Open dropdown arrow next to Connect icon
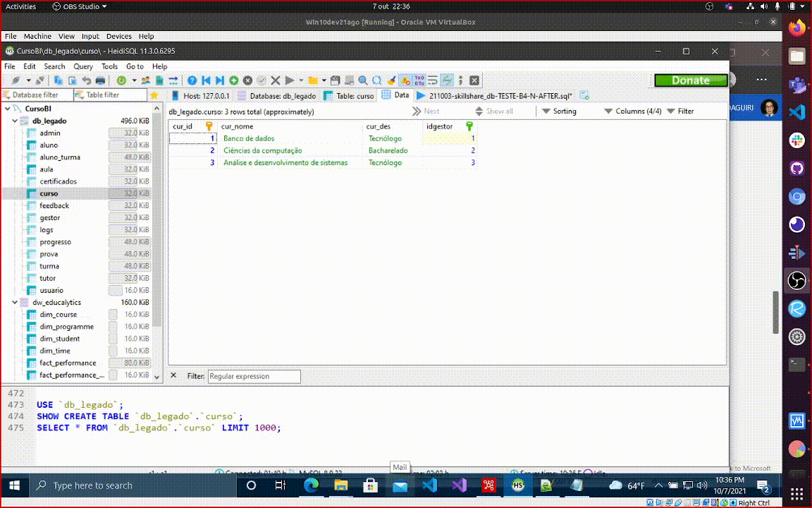Screen dimensions: 812x508 pyautogui.click(x=28, y=80)
